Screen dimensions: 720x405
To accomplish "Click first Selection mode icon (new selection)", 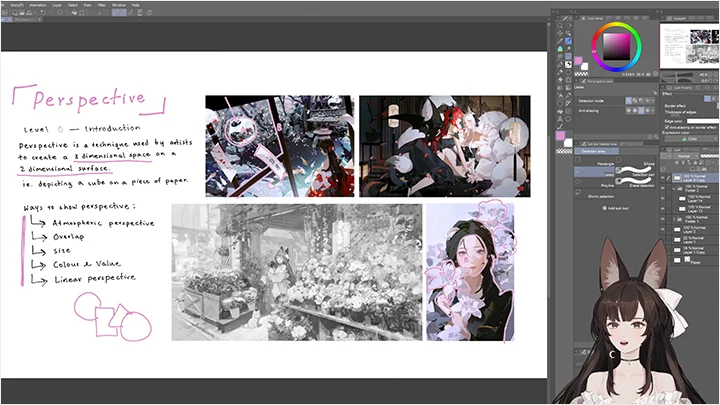I will click(629, 101).
